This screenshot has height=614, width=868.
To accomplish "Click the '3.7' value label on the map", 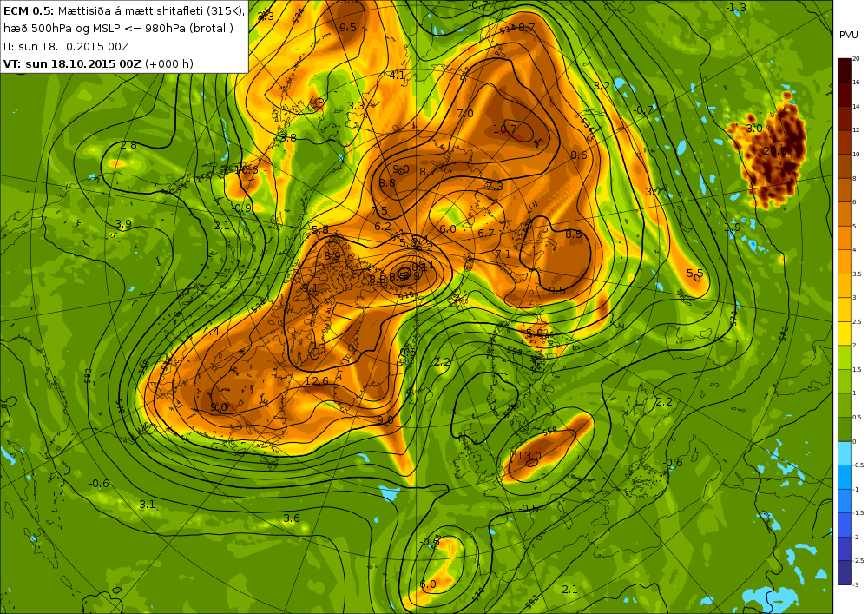I will [x=654, y=192].
